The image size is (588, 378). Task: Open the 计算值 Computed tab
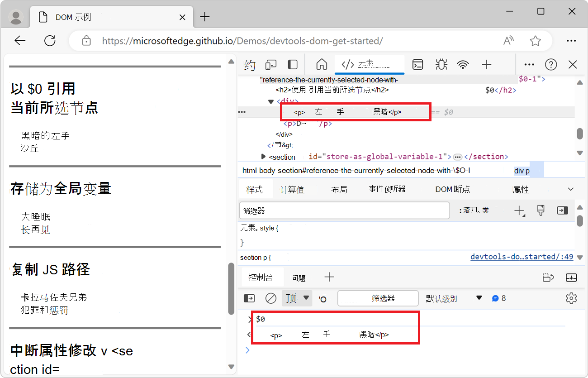coord(292,190)
